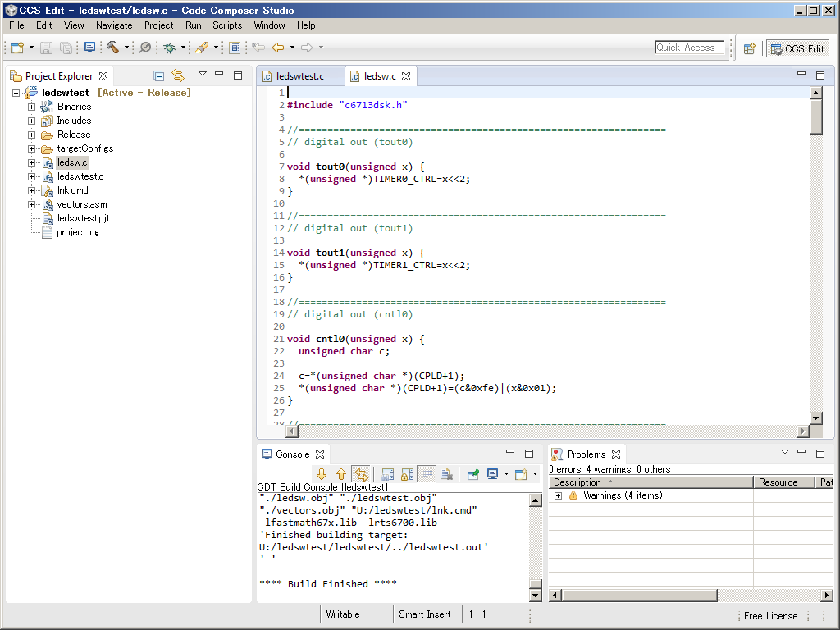The width and height of the screenshot is (840, 630).
Task: Open Debug dropdown arrow
Action: [183, 48]
